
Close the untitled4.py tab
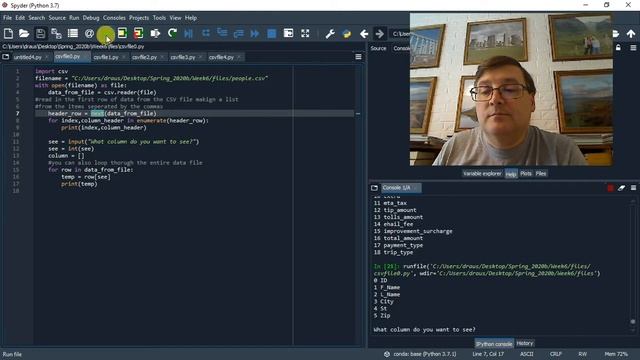tap(47, 57)
